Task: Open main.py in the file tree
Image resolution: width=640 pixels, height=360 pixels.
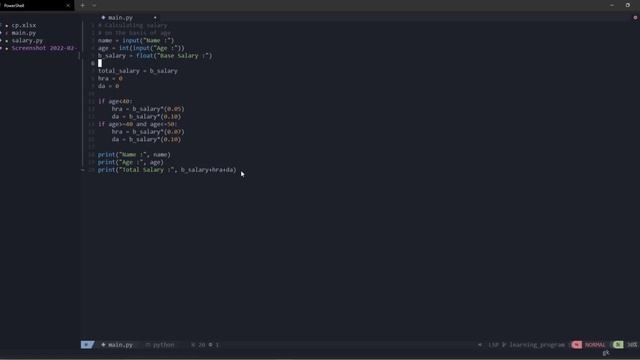Action: click(24, 33)
